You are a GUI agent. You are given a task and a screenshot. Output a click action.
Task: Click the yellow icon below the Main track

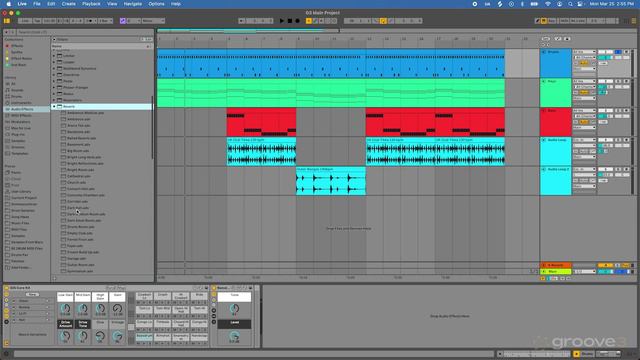click(543, 278)
